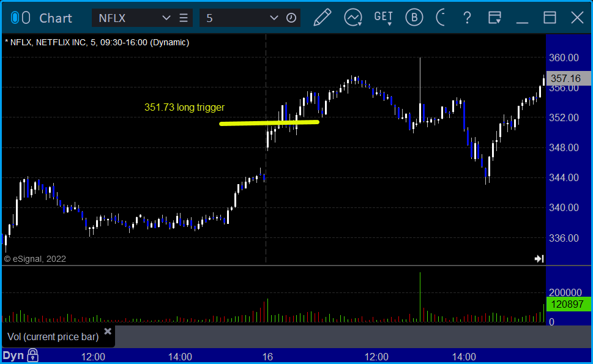Maximize the Chart window

point(550,17)
